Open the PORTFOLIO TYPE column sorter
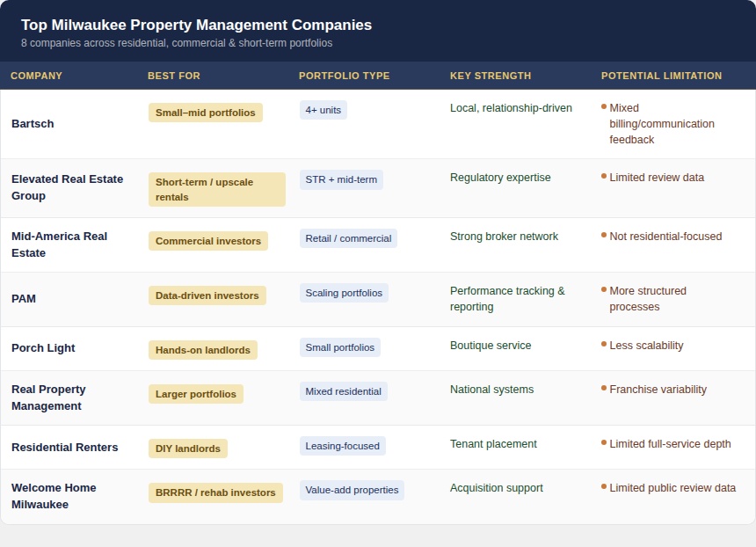Screen dimensions: 756x547 tap(343, 76)
